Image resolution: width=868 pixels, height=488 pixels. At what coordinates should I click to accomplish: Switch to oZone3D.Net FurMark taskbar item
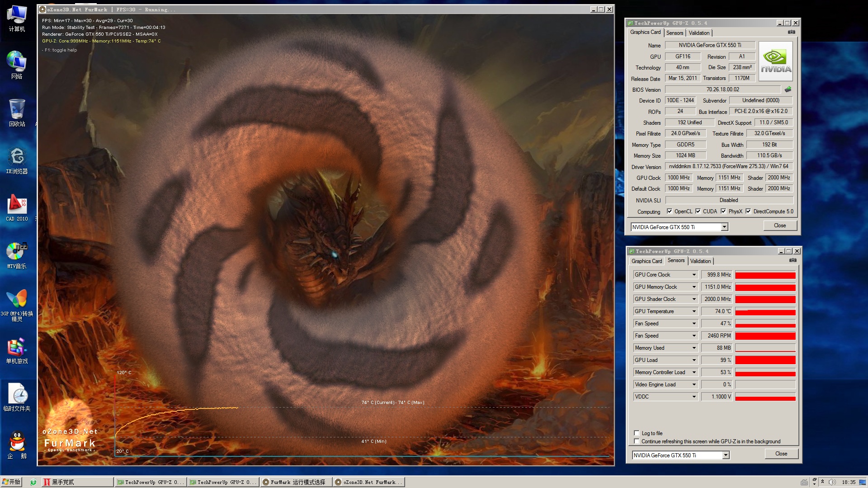pos(369,482)
